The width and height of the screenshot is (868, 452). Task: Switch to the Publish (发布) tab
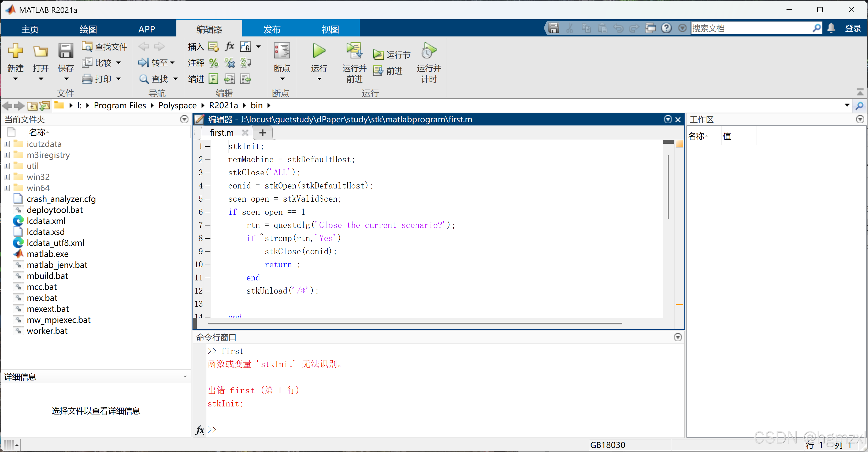[272, 29]
